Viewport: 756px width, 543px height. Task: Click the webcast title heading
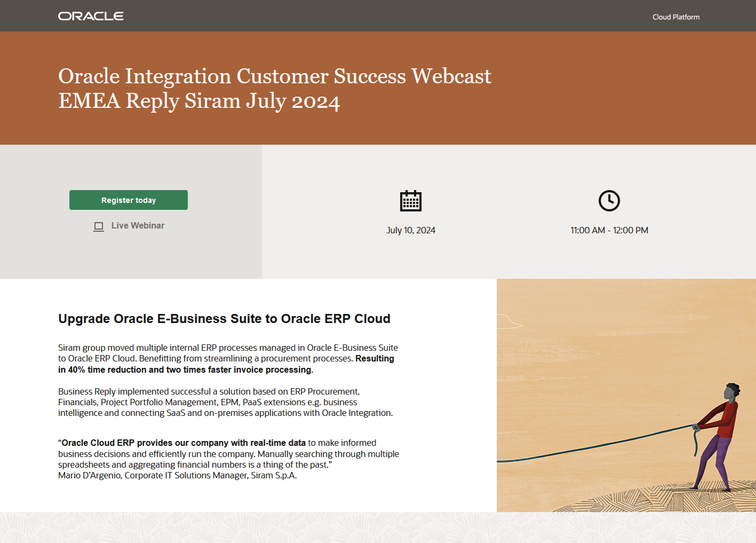click(274, 88)
